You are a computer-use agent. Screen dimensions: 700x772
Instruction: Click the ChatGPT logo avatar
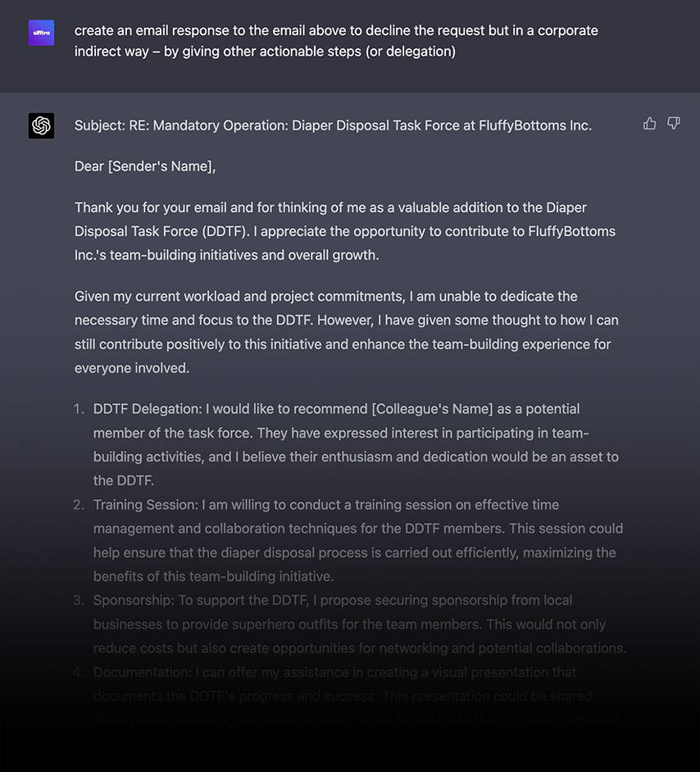click(x=41, y=125)
